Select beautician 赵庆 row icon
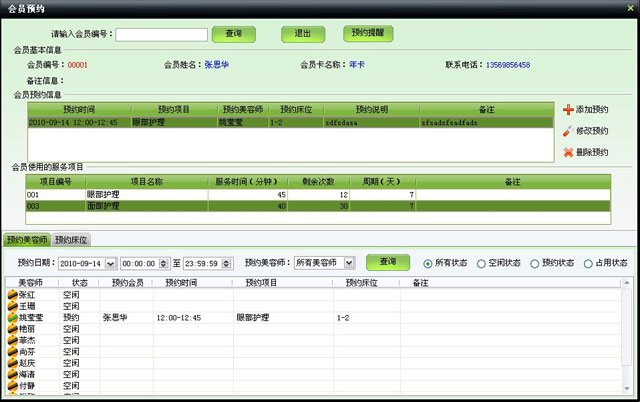The image size is (640, 402). pos(12,362)
